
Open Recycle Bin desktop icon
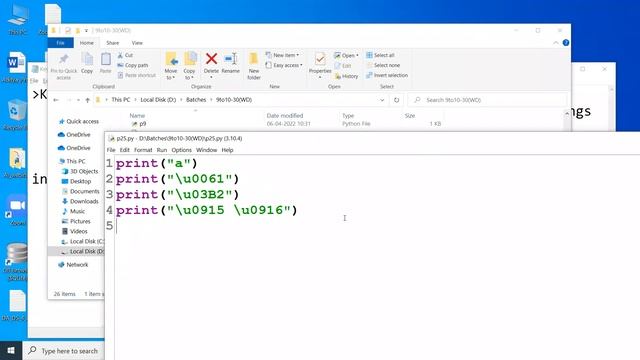[x=16, y=111]
